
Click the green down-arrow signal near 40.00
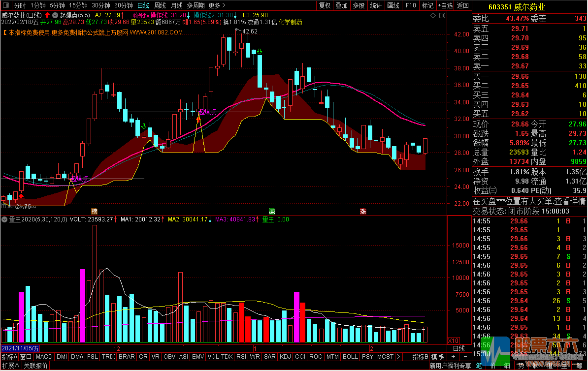(259, 52)
